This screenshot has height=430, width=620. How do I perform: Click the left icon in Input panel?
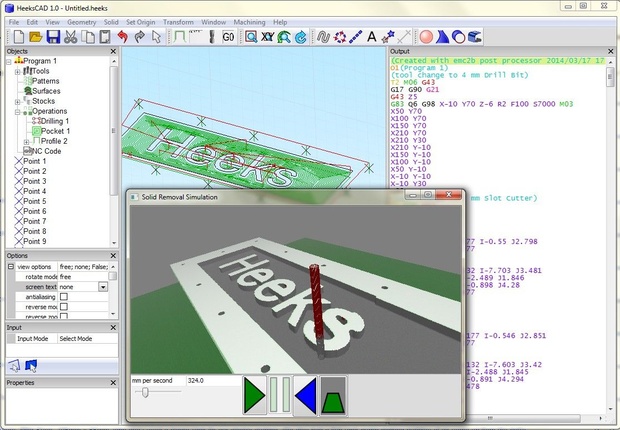coord(14,366)
